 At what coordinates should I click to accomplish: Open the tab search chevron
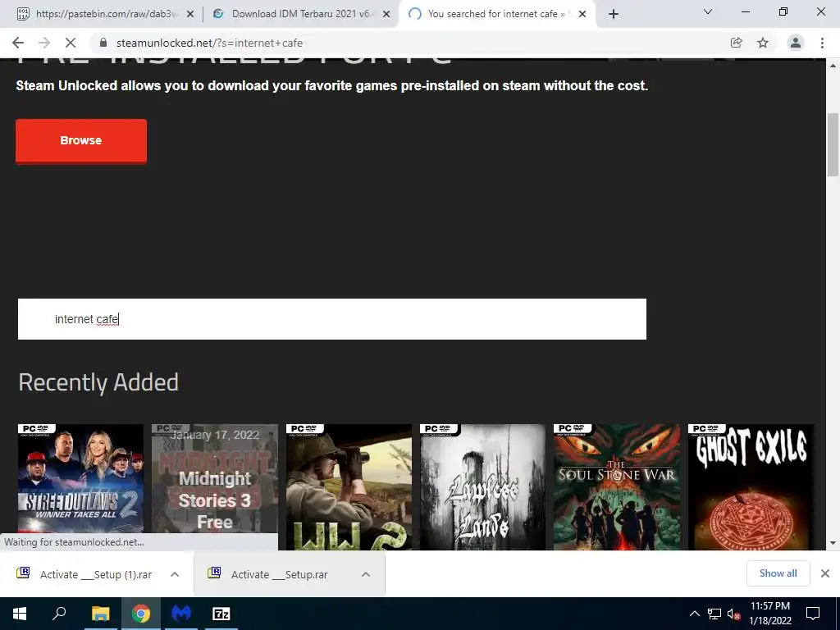(708, 11)
